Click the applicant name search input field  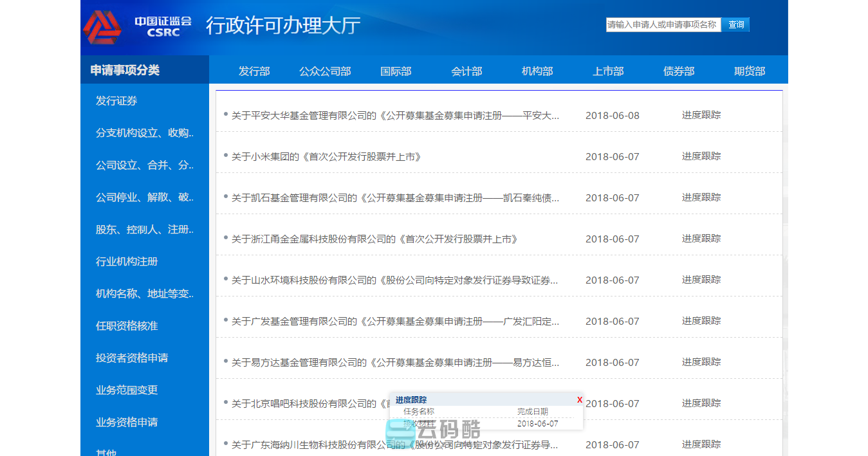[661, 24]
